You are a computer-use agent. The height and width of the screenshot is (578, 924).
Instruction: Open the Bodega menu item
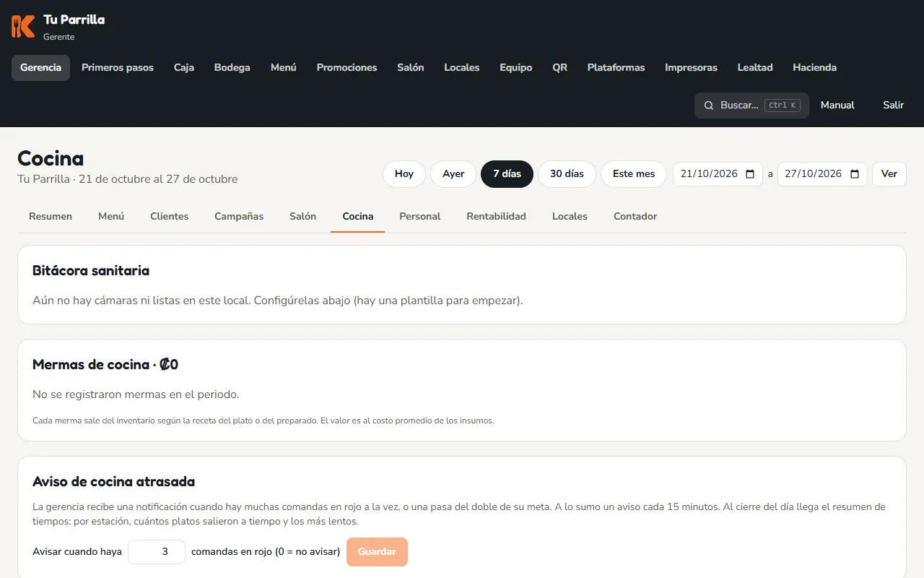[x=232, y=68]
